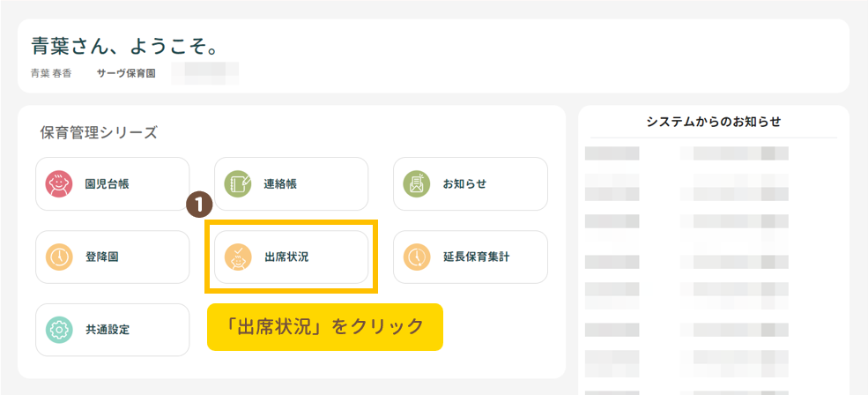The width and height of the screenshot is (868, 395).
Task: Open the 園児台帳 label
Action: (108, 184)
